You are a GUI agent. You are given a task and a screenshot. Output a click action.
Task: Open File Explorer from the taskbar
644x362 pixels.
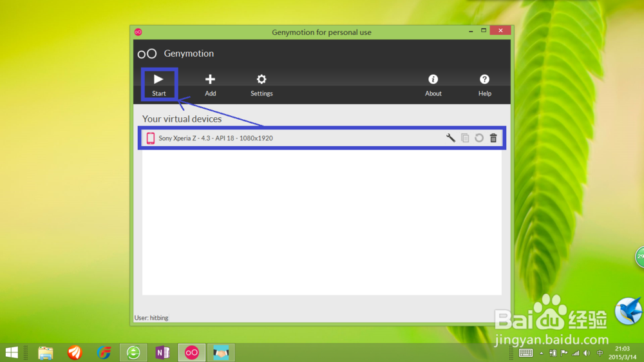click(x=46, y=352)
